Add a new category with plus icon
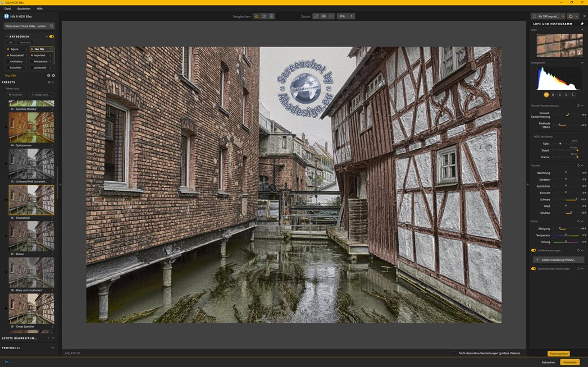This screenshot has height=367, width=588. click(47, 36)
